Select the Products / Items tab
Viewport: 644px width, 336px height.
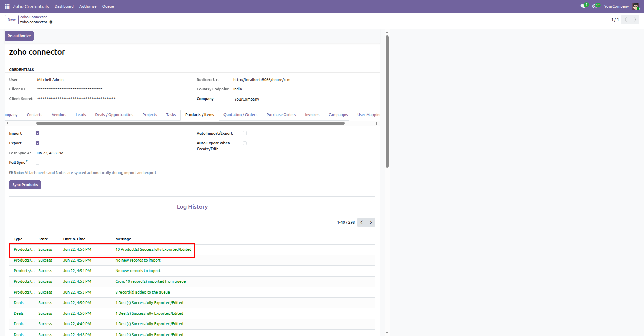199,115
